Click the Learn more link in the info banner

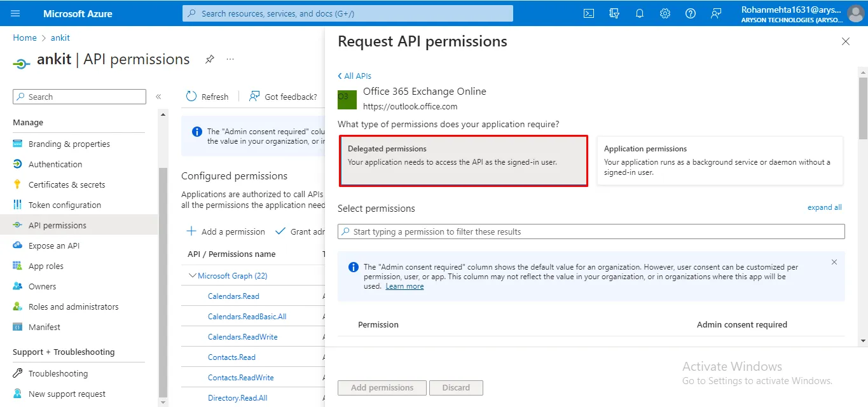coord(404,286)
